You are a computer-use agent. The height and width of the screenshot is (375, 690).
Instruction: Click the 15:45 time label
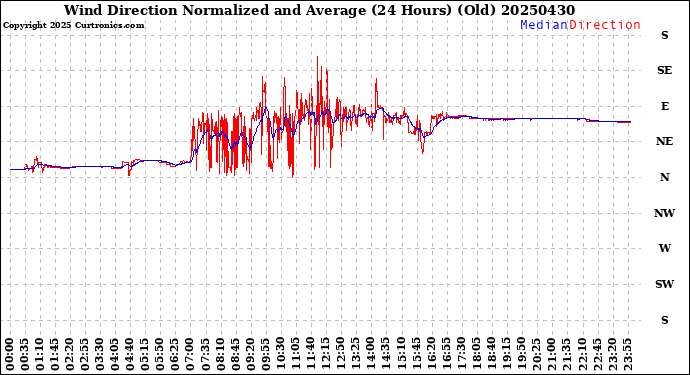pos(416,354)
